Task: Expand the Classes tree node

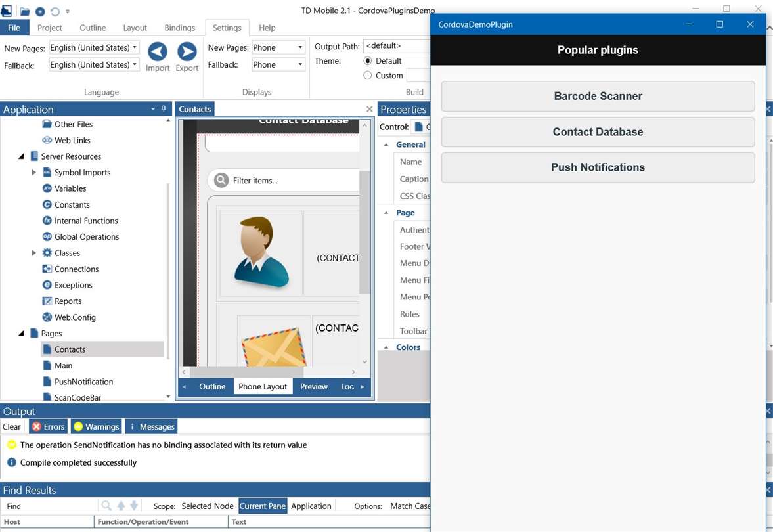Action: click(33, 253)
